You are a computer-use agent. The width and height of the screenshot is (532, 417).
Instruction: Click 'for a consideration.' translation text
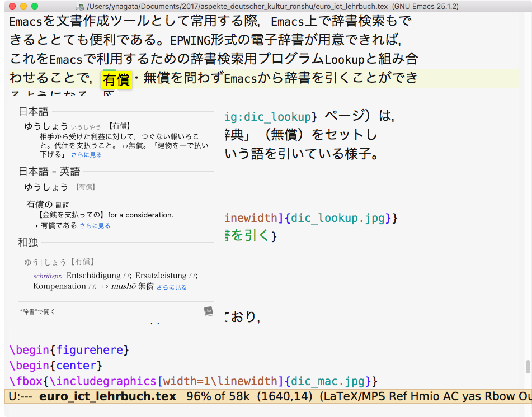(x=140, y=215)
